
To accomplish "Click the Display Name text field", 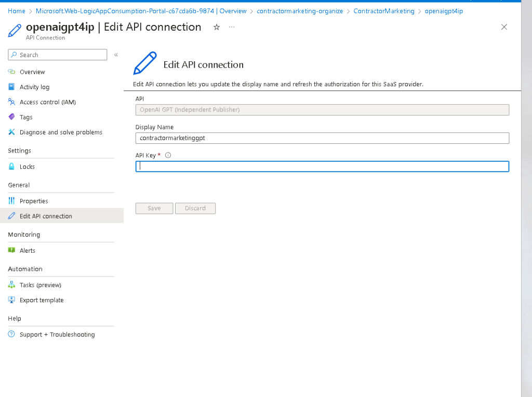I will coord(322,138).
